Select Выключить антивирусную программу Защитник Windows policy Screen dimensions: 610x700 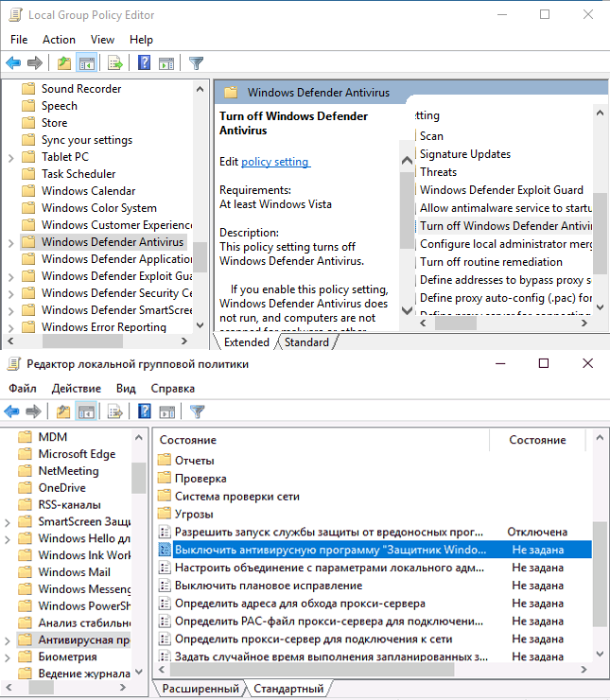(374, 550)
